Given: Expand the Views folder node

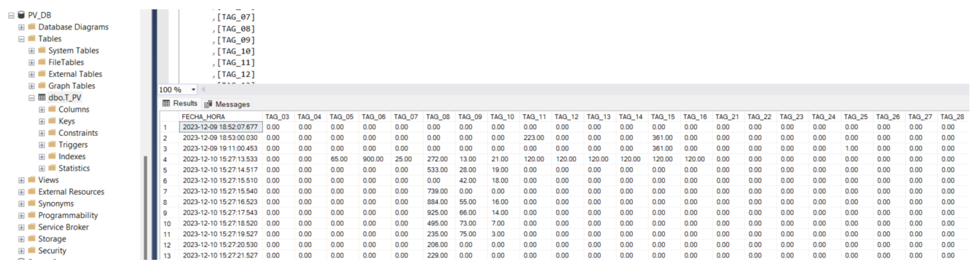Looking at the screenshot, I should pos(21,180).
